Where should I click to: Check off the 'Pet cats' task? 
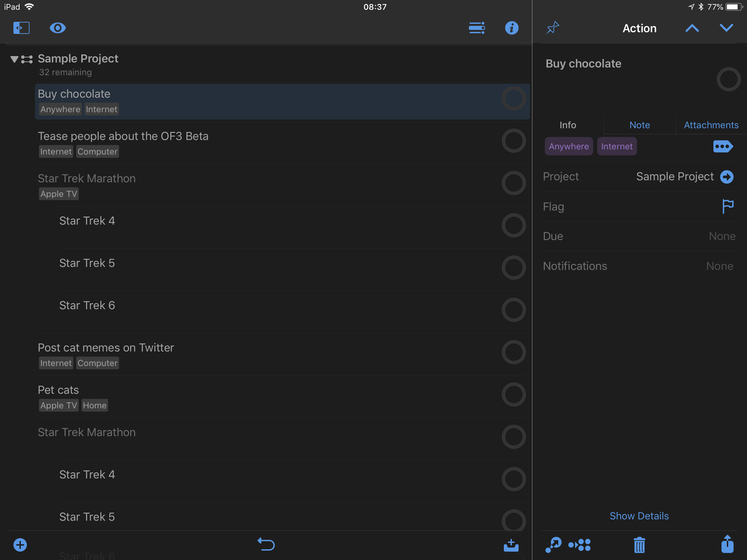coord(513,394)
